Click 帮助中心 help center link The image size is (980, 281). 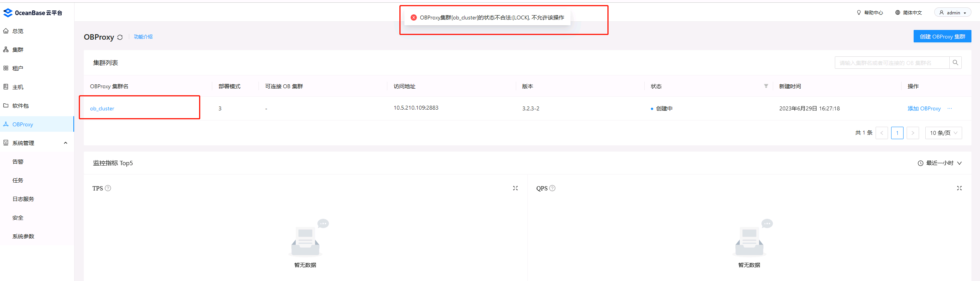click(x=873, y=12)
